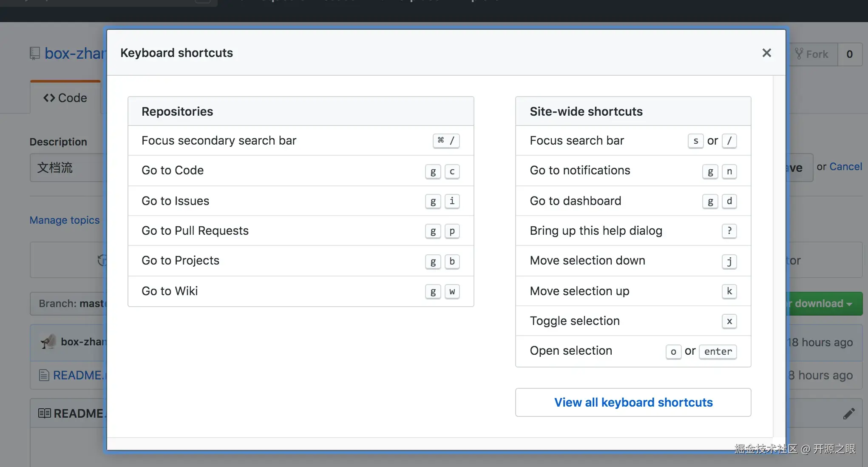Click the README book icon in header
This screenshot has height=467, width=868.
click(44, 413)
